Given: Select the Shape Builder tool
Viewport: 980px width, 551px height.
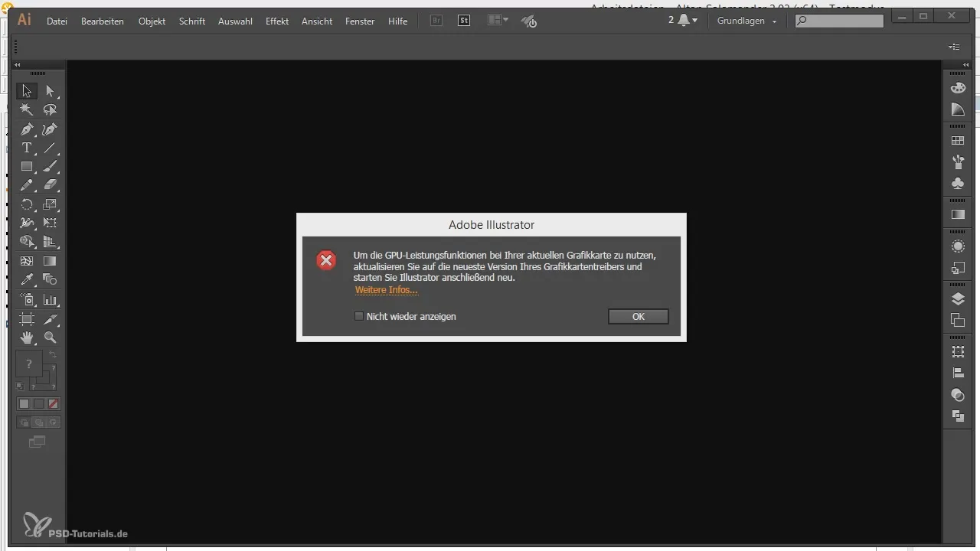Looking at the screenshot, I should (x=27, y=242).
